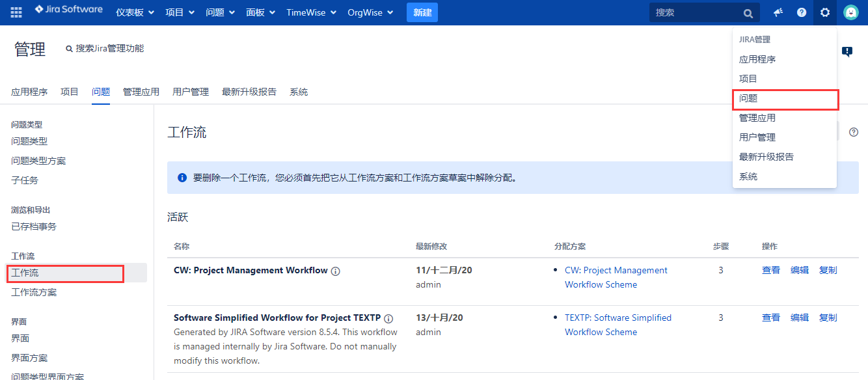868x380 pixels.
Task: Open the notifications megaphone icon
Action: pyautogui.click(x=778, y=12)
